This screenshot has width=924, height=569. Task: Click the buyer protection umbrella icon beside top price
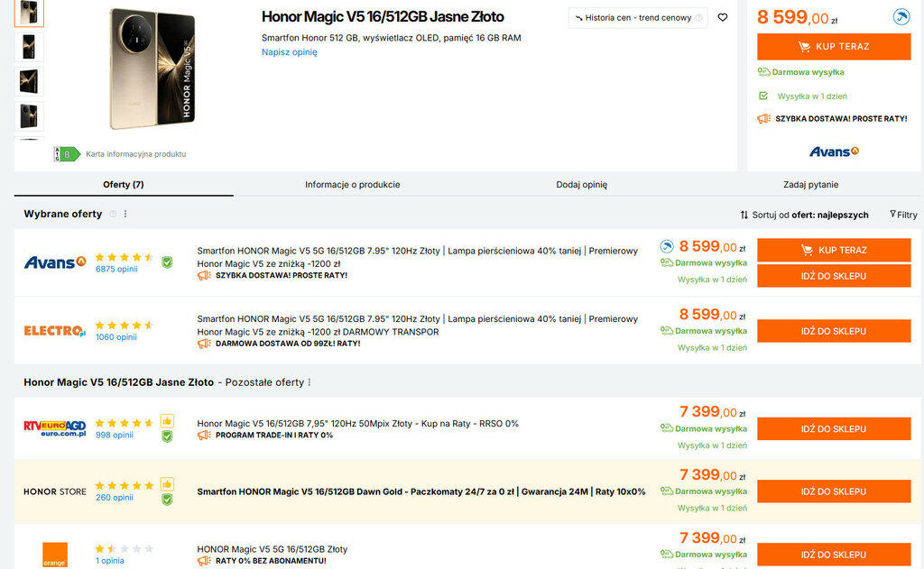(x=901, y=16)
